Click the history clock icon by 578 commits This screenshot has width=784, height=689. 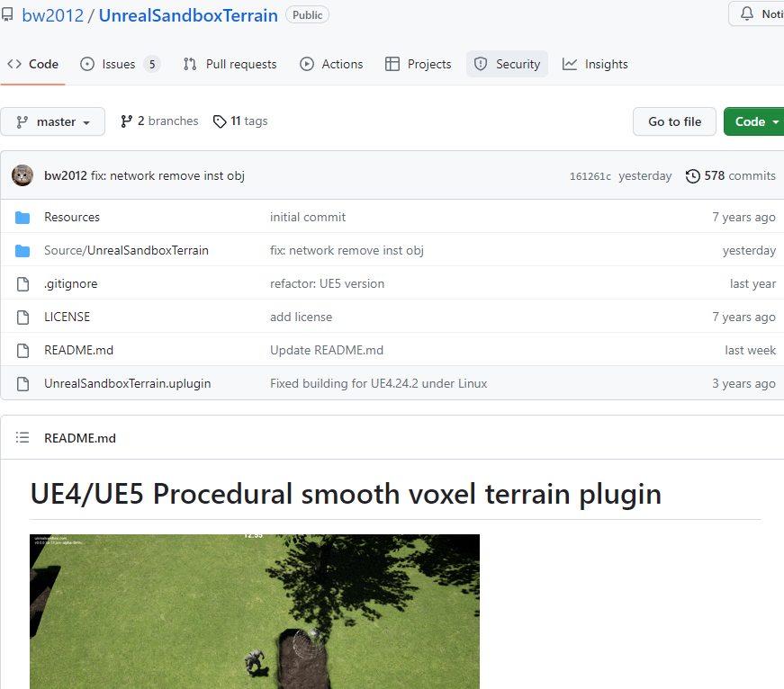pyautogui.click(x=692, y=176)
